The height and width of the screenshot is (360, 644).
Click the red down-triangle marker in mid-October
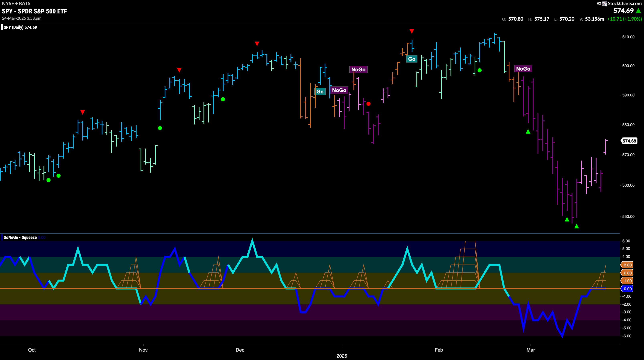82,112
